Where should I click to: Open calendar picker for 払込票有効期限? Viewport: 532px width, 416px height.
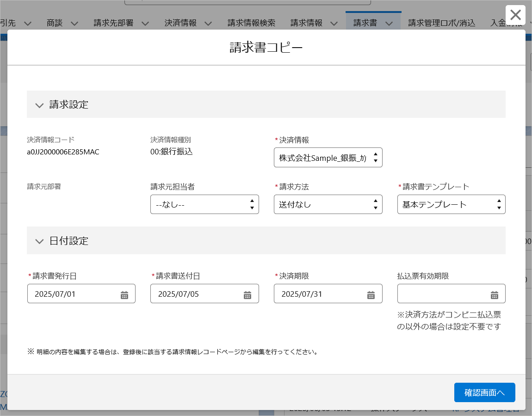pyautogui.click(x=495, y=295)
